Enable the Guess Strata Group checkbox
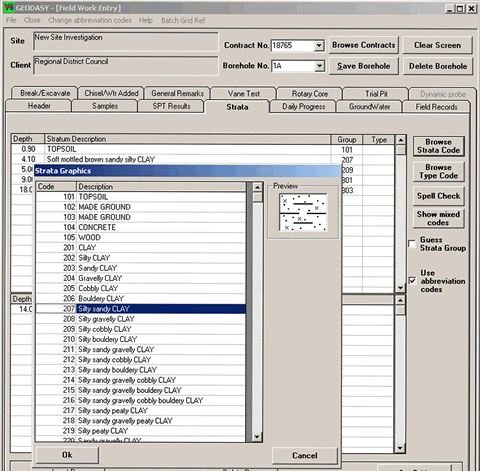The width and height of the screenshot is (480, 471). coord(412,244)
